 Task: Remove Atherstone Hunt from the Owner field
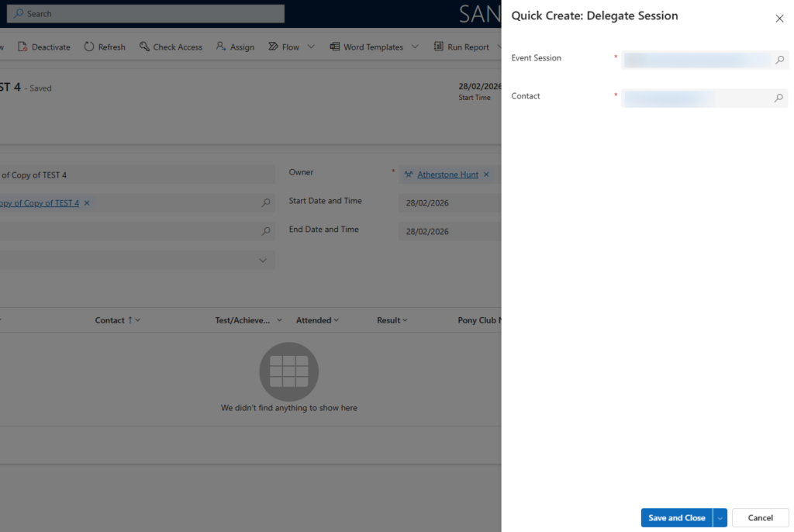point(486,174)
